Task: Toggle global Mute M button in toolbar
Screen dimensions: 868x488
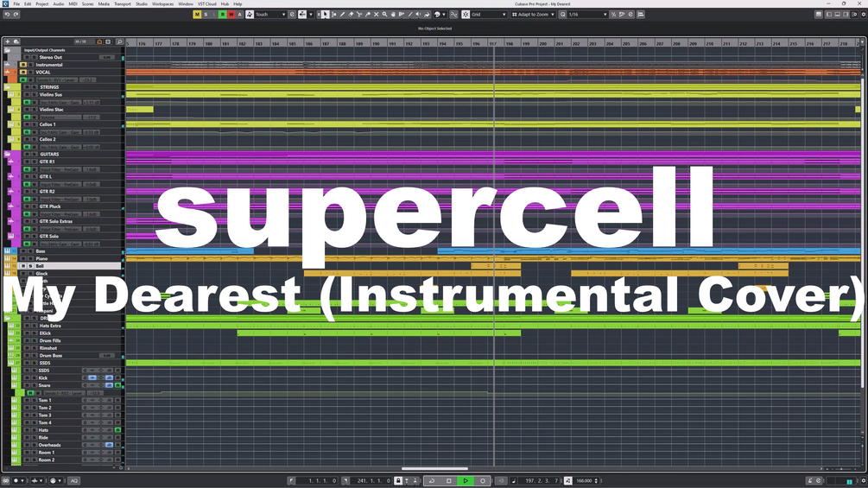Action: tap(197, 15)
